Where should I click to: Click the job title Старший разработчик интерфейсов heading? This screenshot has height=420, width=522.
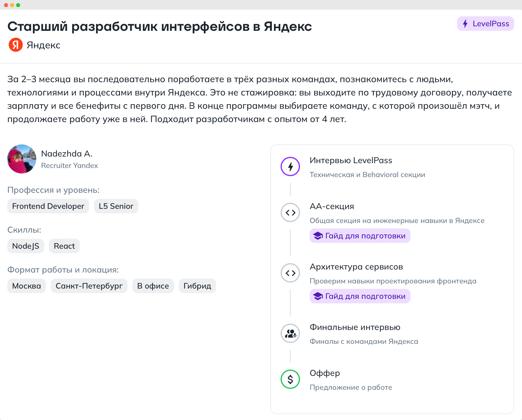click(x=160, y=26)
